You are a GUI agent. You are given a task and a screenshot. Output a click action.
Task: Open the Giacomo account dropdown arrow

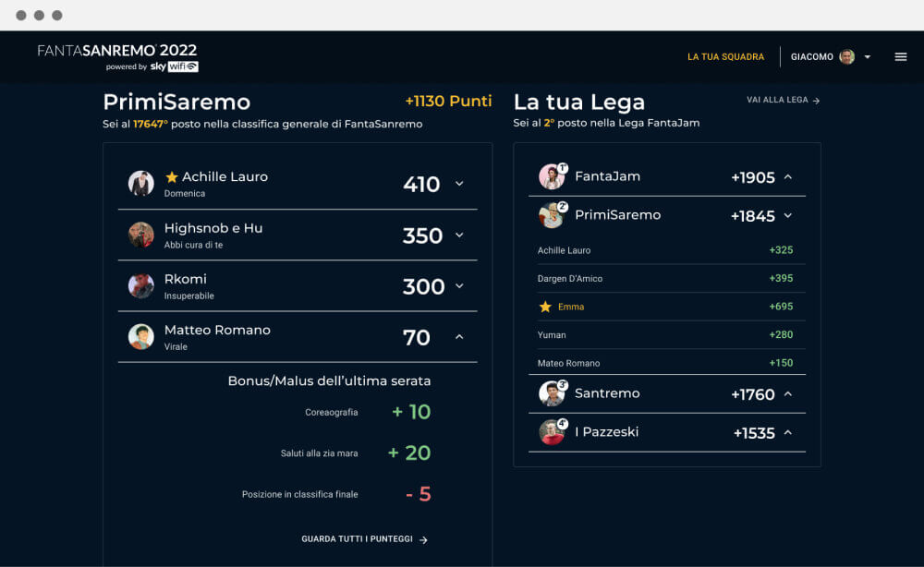point(868,57)
